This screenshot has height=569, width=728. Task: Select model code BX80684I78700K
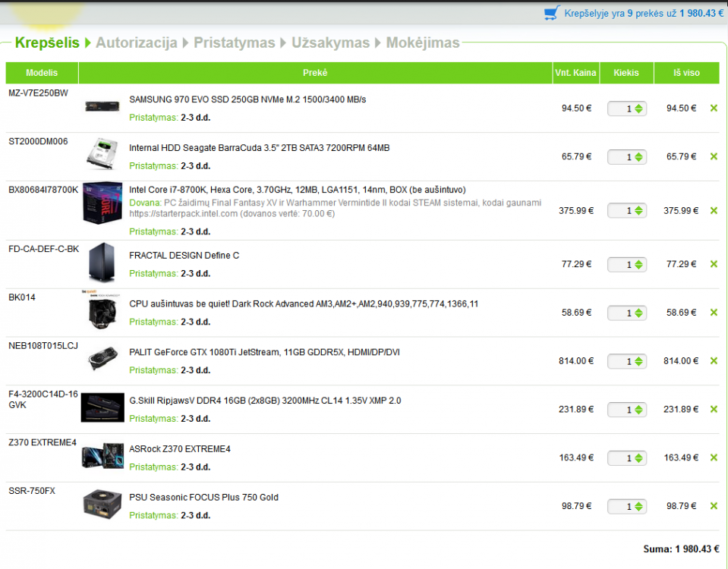tap(43, 190)
